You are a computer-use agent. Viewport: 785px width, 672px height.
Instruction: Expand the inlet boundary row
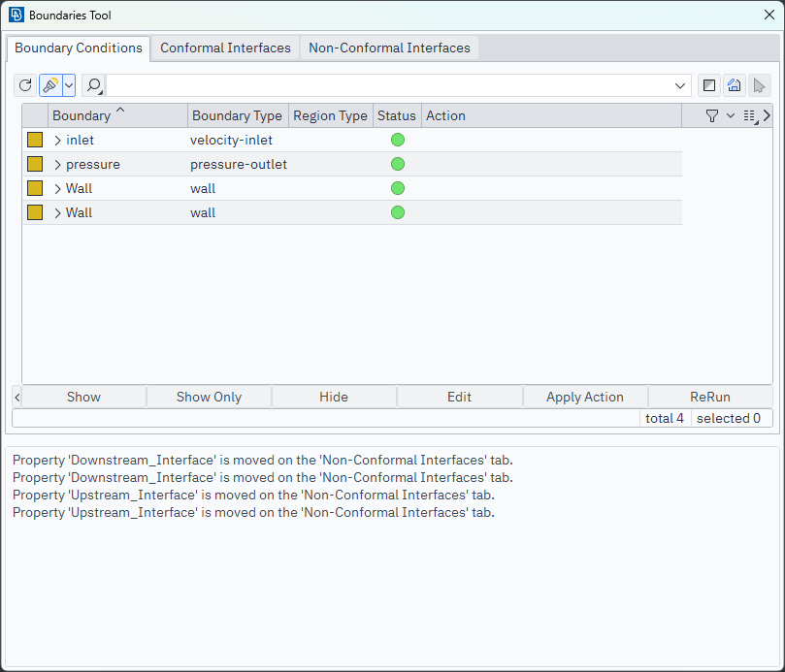point(58,140)
